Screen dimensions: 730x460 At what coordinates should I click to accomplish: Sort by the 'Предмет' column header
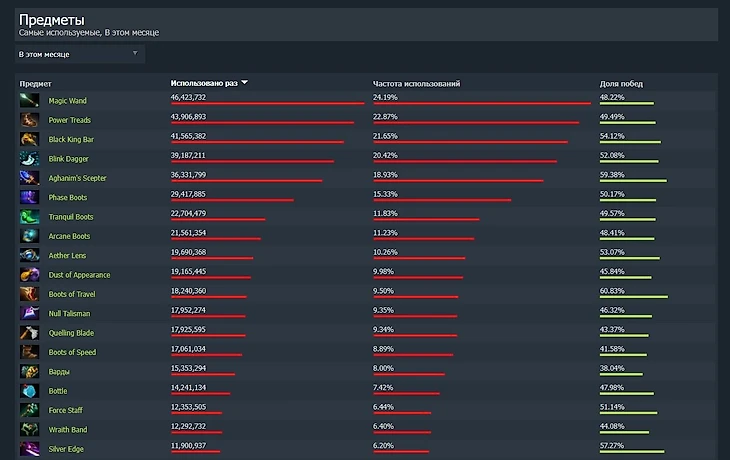pos(35,84)
